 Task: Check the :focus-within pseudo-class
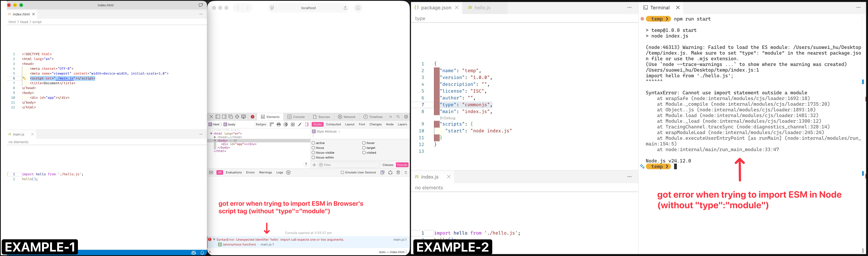click(313, 158)
